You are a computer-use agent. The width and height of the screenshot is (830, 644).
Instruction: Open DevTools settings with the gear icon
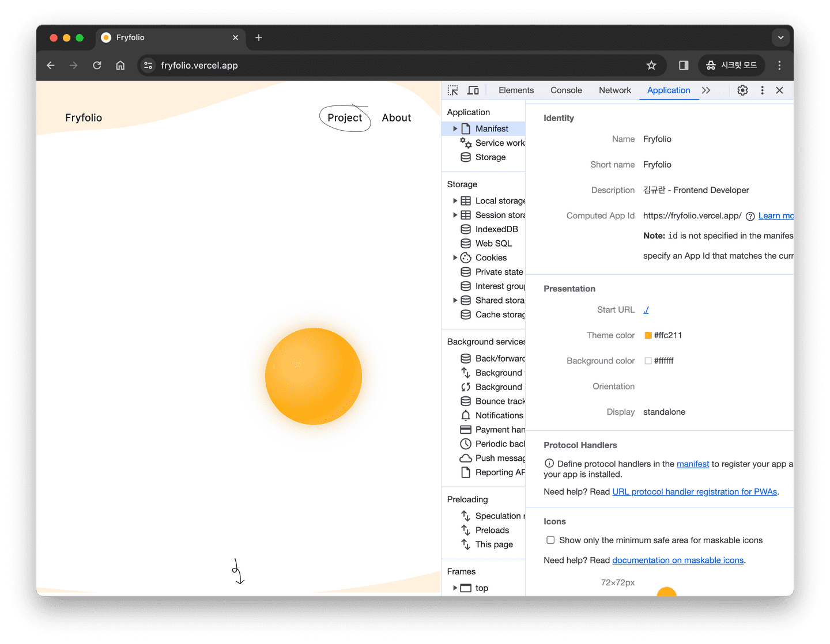pyautogui.click(x=742, y=90)
